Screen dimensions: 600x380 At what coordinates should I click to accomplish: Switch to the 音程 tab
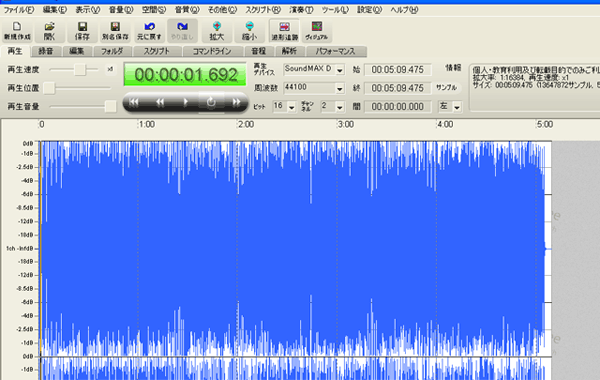258,51
